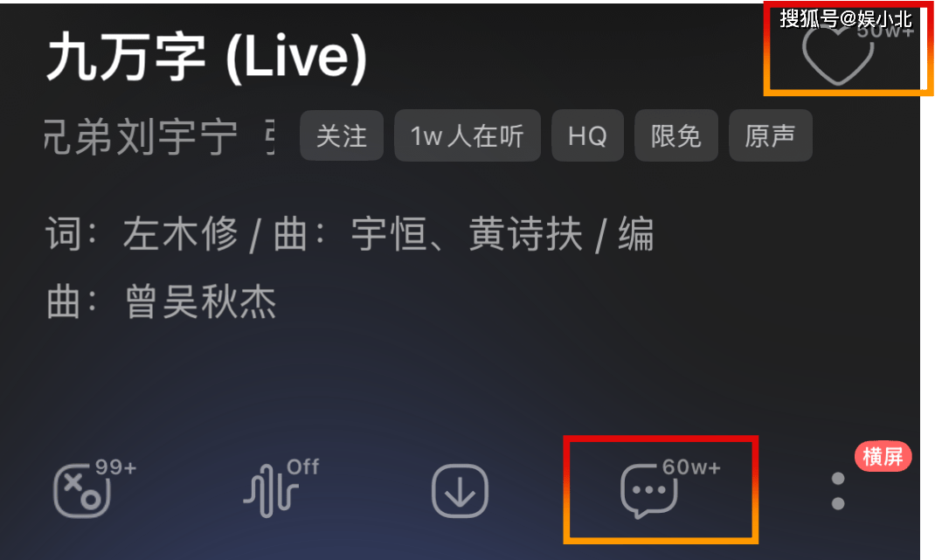Click the song title 九万字 (Live)
The height and width of the screenshot is (560, 935).
[x=206, y=58]
